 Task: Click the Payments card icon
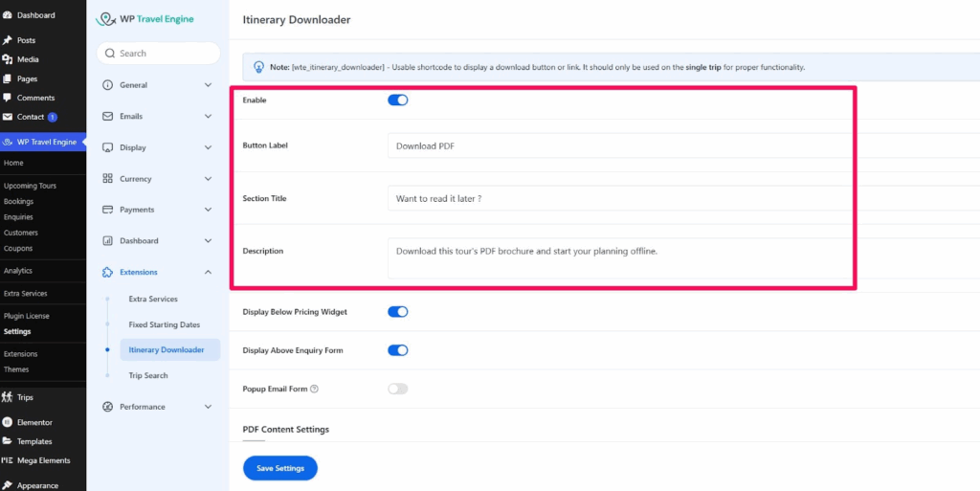pyautogui.click(x=107, y=210)
